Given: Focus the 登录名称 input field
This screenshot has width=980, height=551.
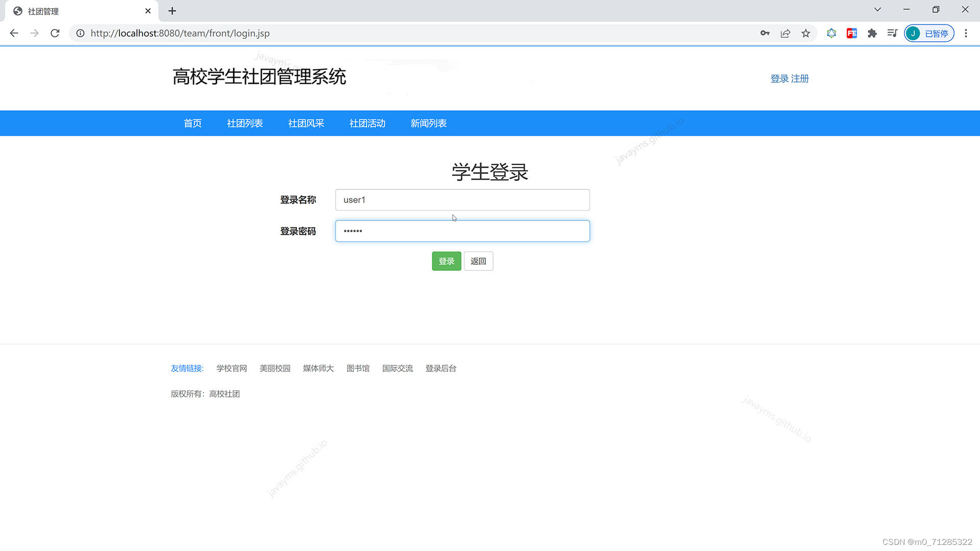Looking at the screenshot, I should tap(462, 200).
